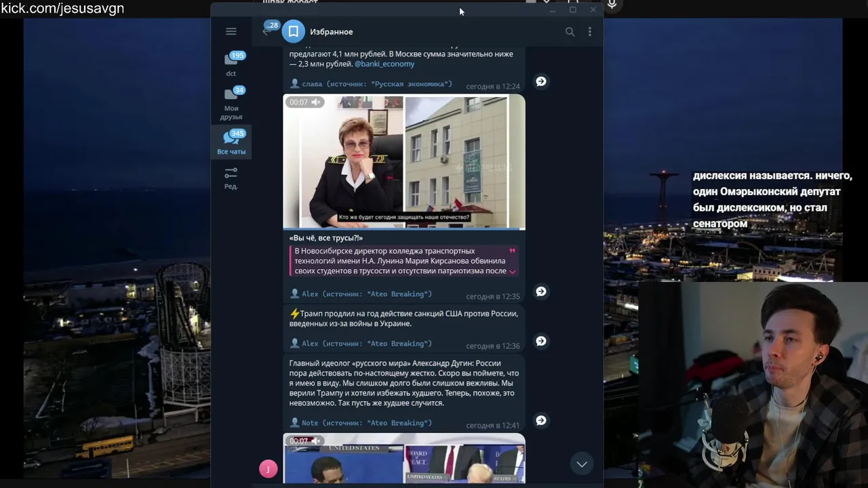Open the @banki_economy mention link
868x488 pixels.
click(x=384, y=64)
